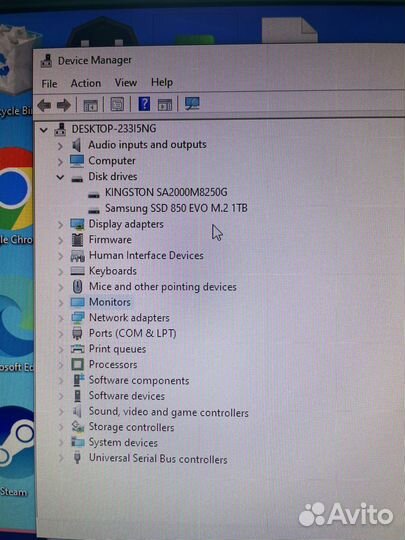
Task: Expand Mice and other pointing devices arrow
Action: click(x=61, y=287)
